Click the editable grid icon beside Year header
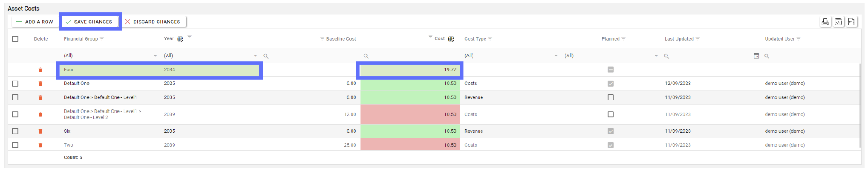This screenshot has height=172, width=868. click(x=180, y=39)
